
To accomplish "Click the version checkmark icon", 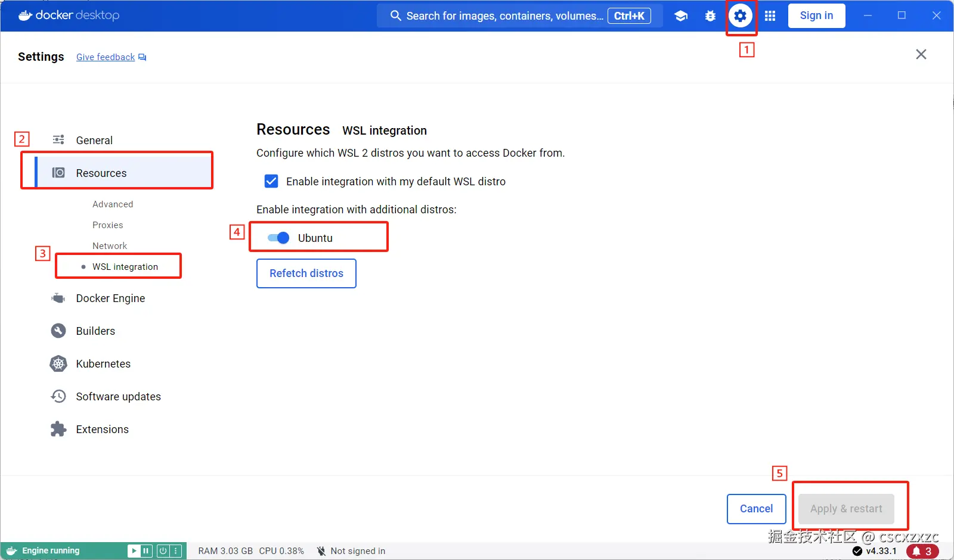I will click(857, 551).
